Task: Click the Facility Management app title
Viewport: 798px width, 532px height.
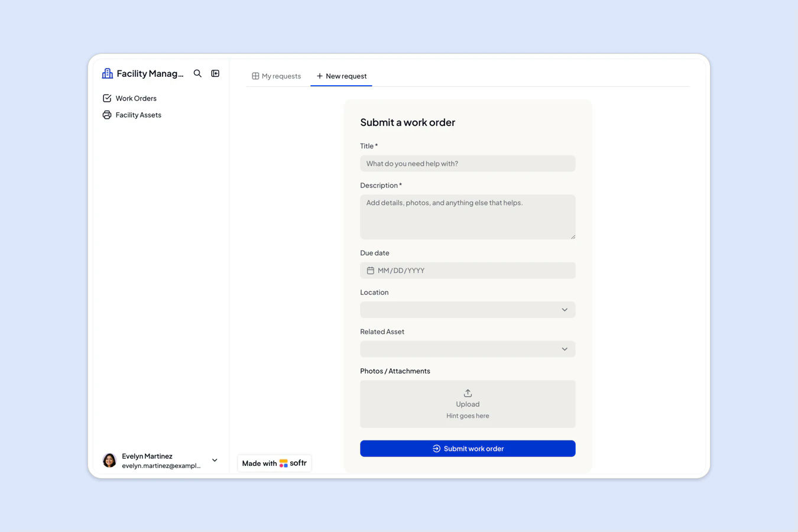Action: pyautogui.click(x=150, y=73)
